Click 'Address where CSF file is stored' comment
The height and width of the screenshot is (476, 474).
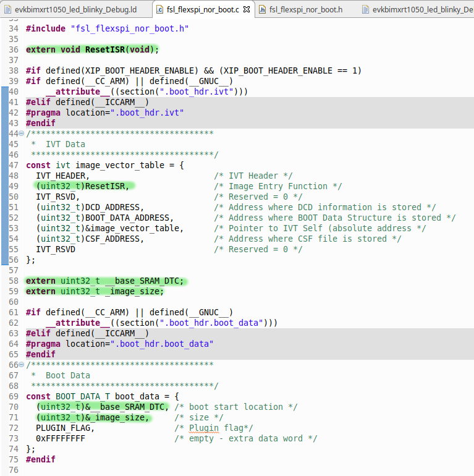308,239
